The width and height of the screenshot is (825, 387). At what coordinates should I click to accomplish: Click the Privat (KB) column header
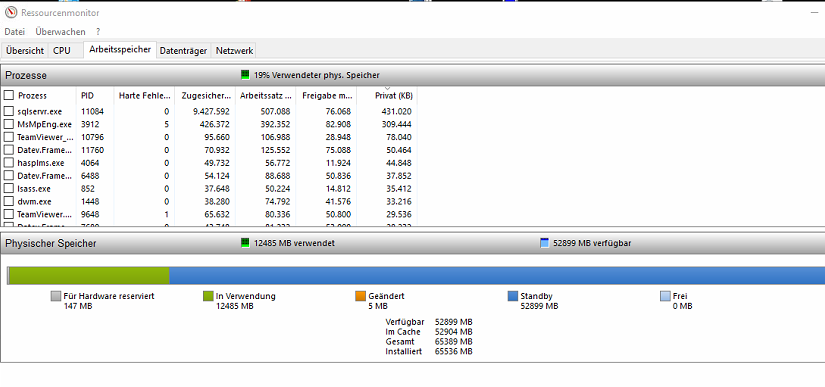point(387,96)
